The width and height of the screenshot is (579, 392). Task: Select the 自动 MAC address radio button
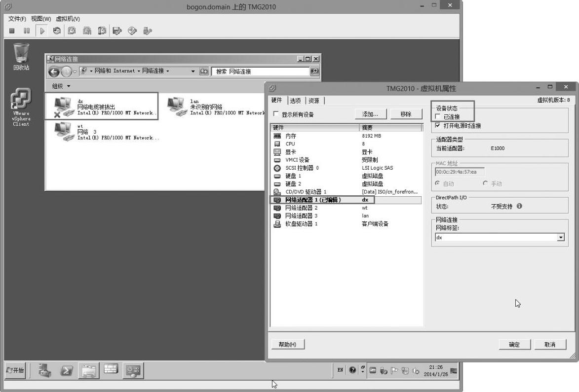437,183
